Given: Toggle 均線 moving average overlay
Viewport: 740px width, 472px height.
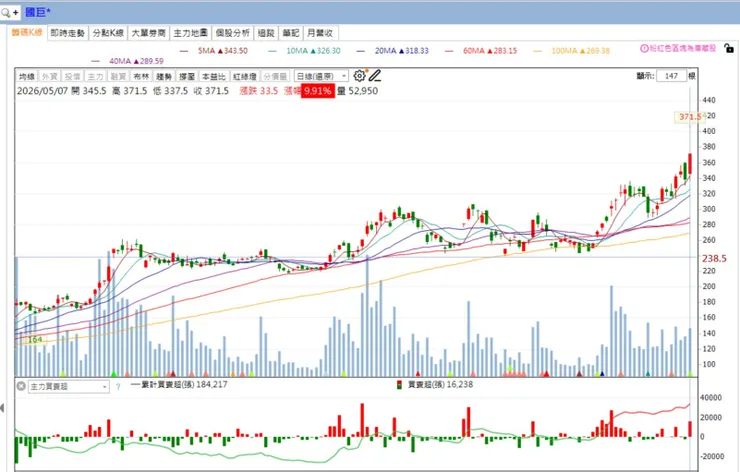Looking at the screenshot, I should (x=27, y=76).
